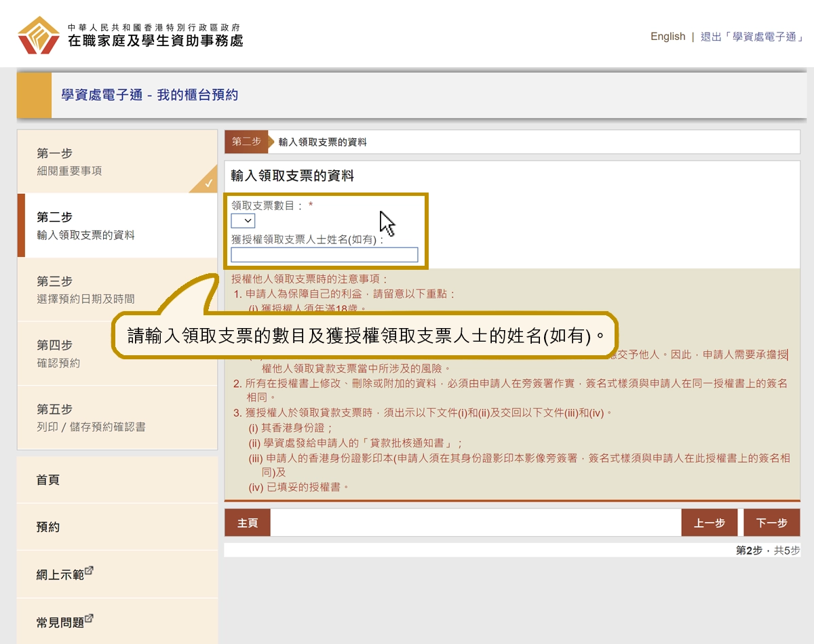Go to 第五步 列印/儲存預約確認書
814x644 pixels.
(x=88, y=416)
